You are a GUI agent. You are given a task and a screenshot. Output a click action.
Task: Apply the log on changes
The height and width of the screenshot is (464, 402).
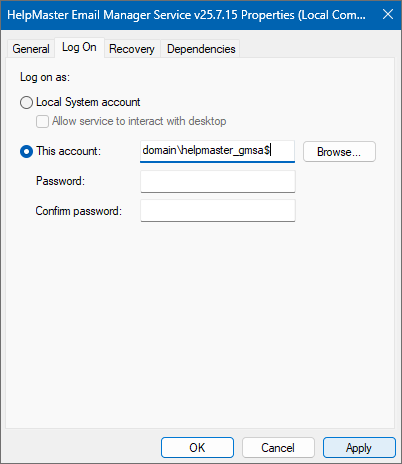[359, 448]
